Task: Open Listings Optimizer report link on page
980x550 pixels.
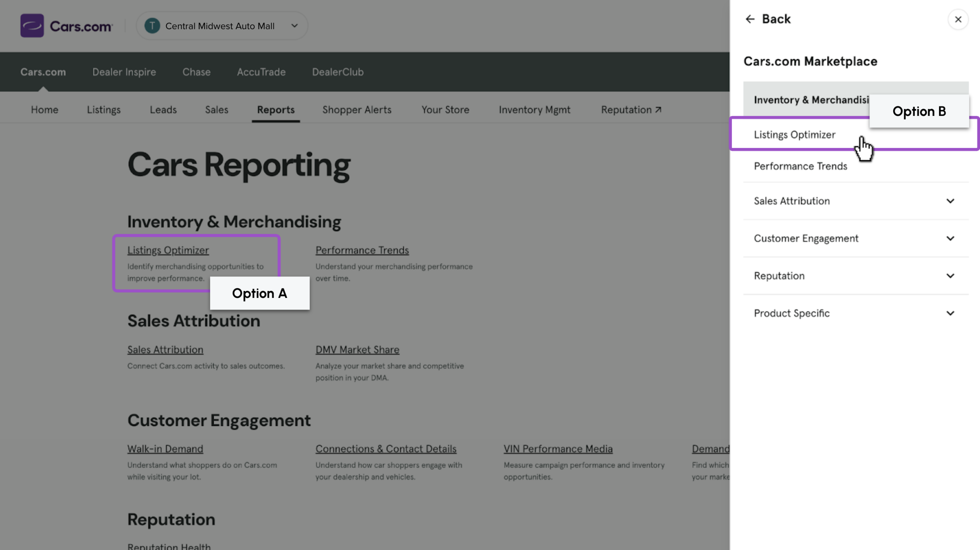Action: click(x=168, y=250)
